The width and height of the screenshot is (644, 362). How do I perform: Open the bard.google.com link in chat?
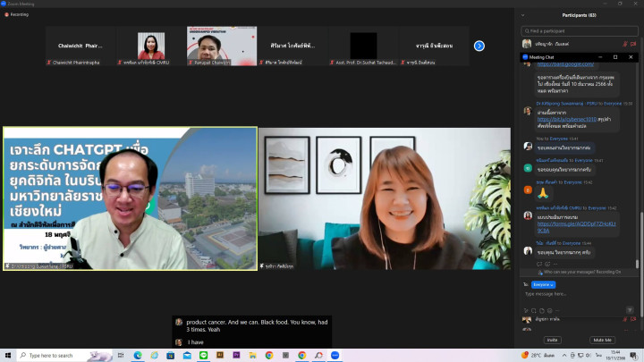565,64
